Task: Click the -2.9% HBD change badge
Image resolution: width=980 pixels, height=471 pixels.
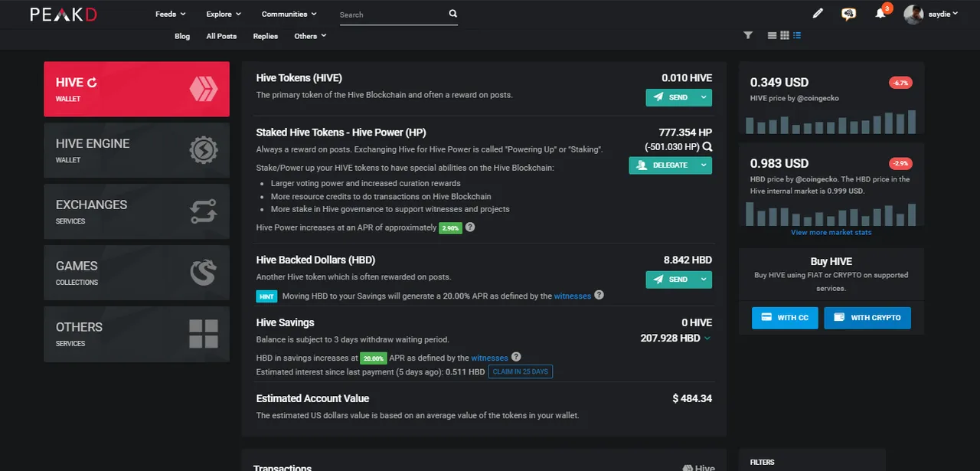Action: coord(900,164)
